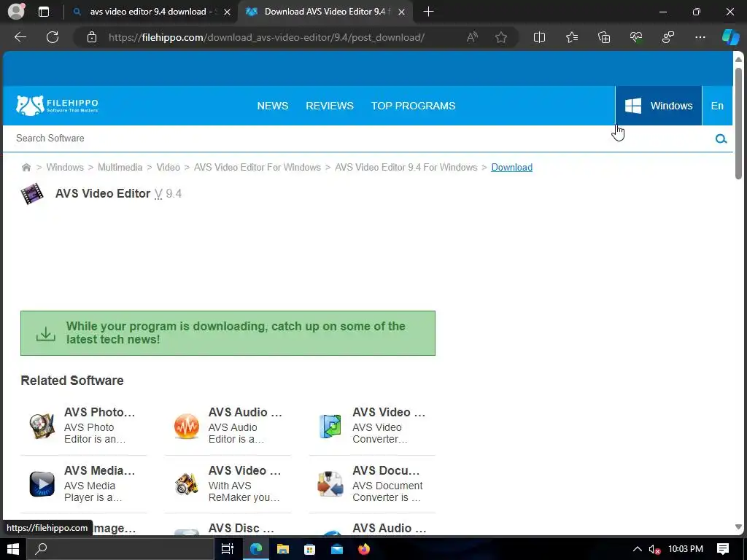Go to the home breadcrumb icon
747x560 pixels.
tap(26, 167)
